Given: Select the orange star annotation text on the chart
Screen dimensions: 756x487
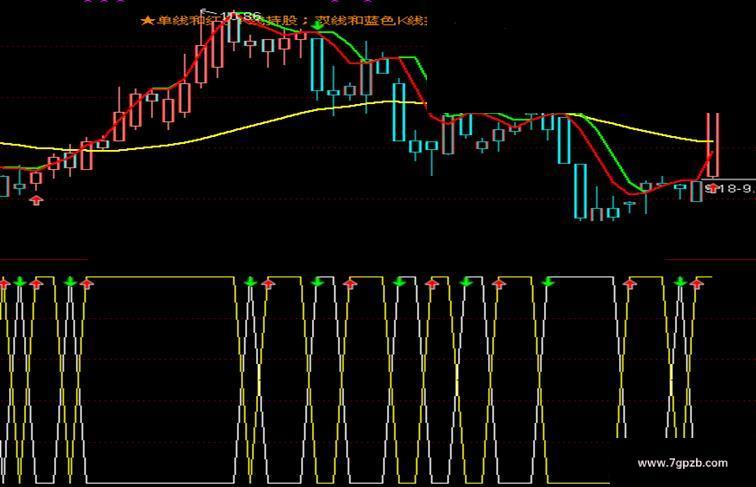Looking at the screenshot, I should (284, 21).
